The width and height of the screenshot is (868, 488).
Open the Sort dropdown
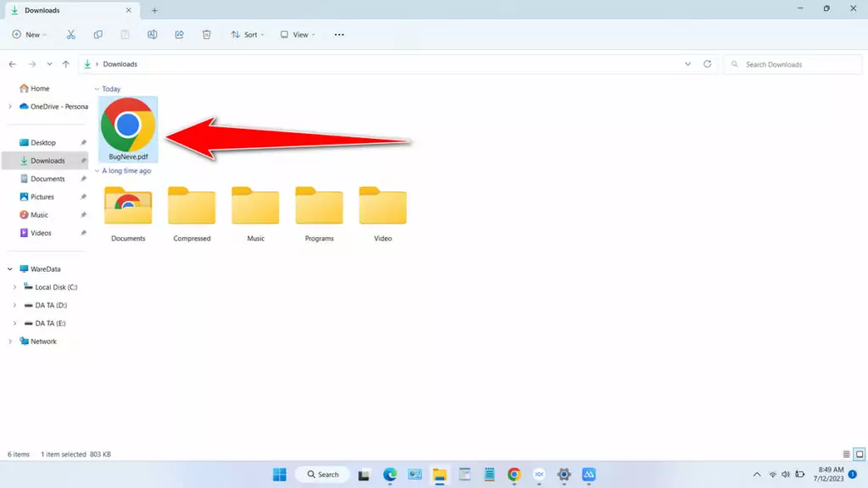248,34
